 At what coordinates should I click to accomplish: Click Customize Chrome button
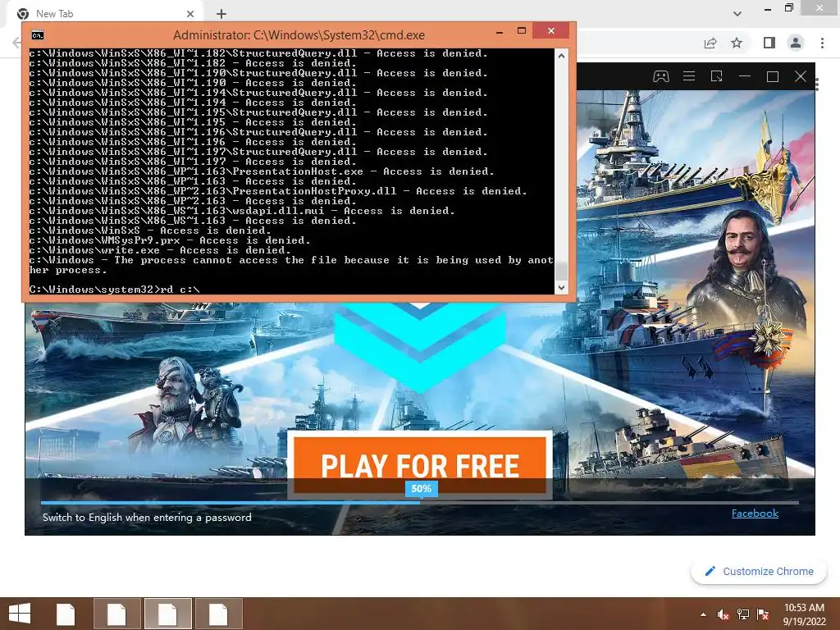(759, 571)
